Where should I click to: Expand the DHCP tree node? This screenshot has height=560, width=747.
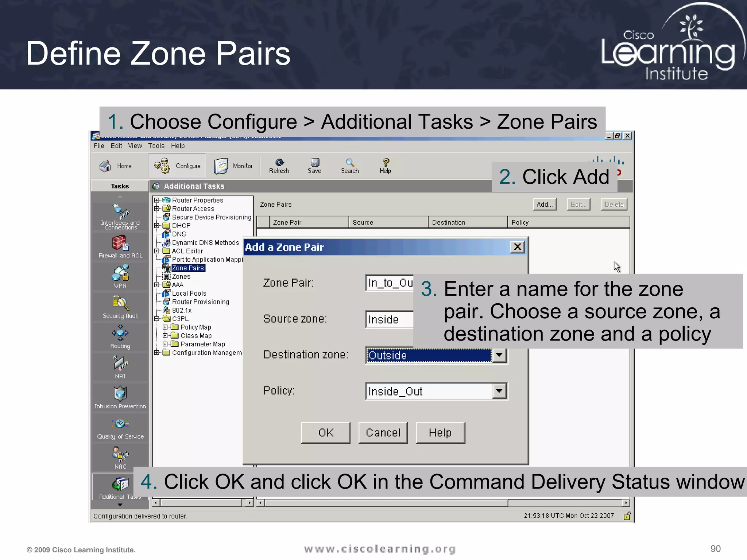156,226
